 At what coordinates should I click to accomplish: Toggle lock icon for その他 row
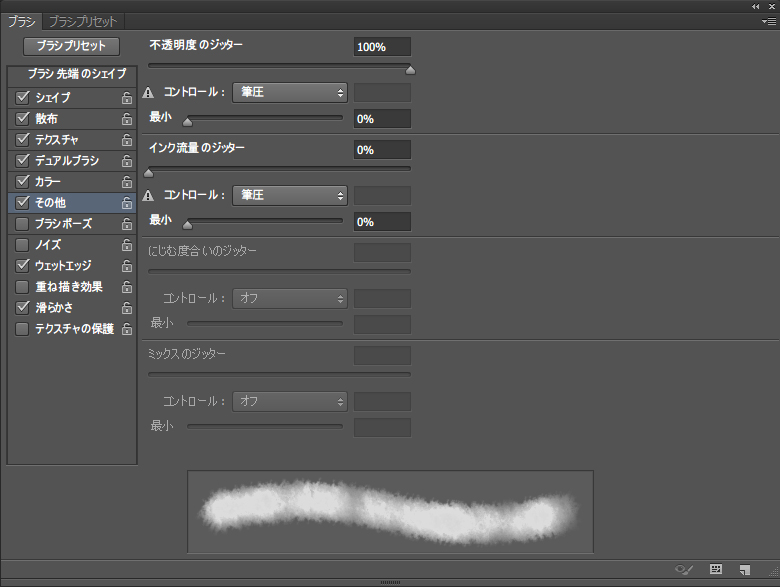[127, 202]
